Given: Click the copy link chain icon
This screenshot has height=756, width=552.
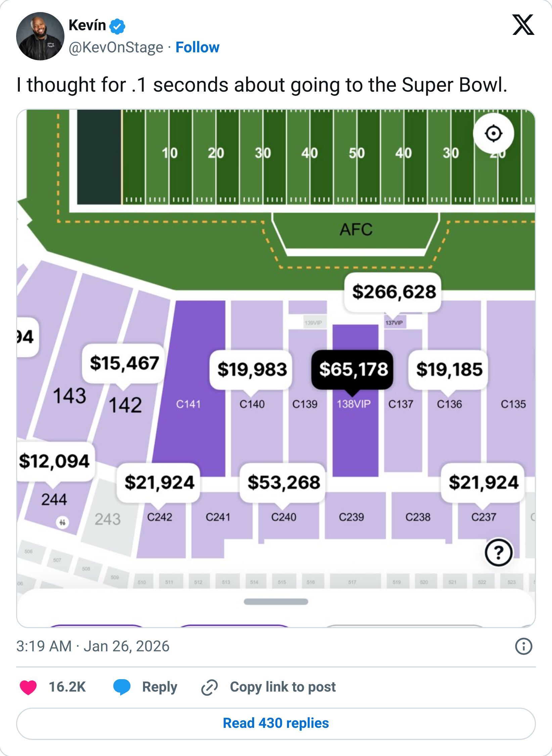Looking at the screenshot, I should pyautogui.click(x=209, y=687).
